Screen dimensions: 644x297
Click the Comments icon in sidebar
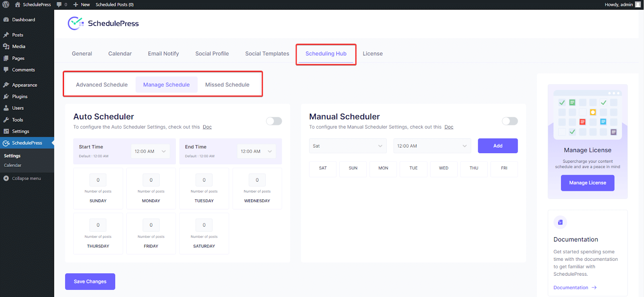click(6, 70)
